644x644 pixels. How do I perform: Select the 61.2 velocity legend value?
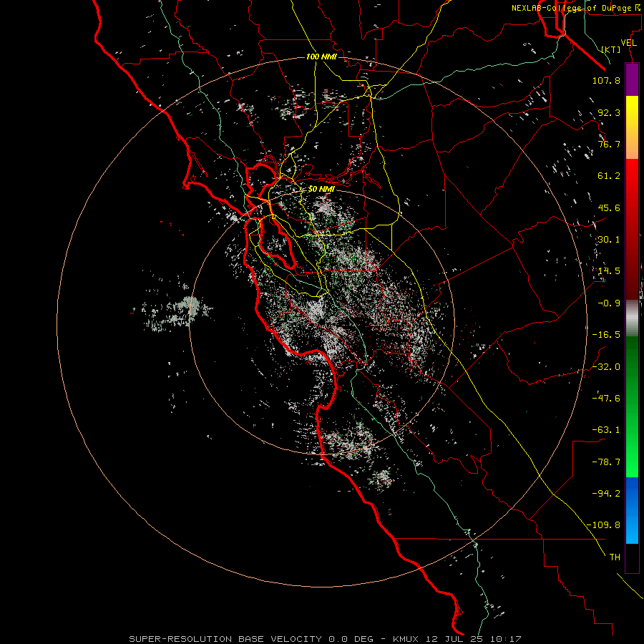609,176
